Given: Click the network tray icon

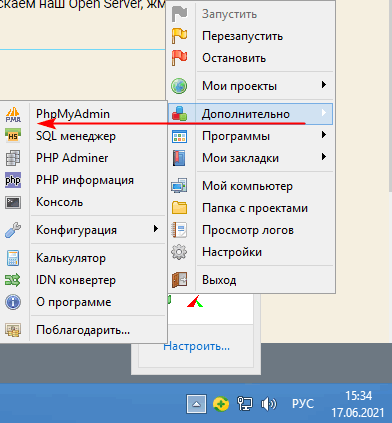Looking at the screenshot, I should pyautogui.click(x=245, y=404).
